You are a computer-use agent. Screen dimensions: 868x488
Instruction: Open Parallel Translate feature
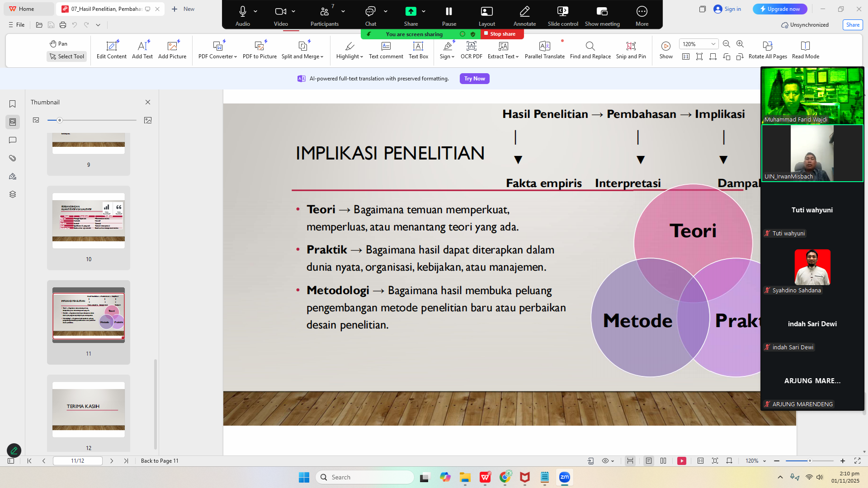coord(544,50)
